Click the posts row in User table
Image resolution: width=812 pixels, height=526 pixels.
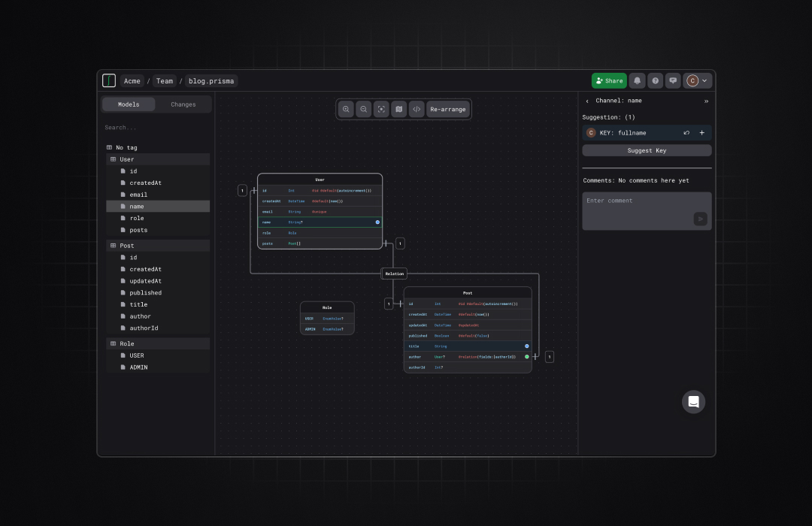click(320, 243)
